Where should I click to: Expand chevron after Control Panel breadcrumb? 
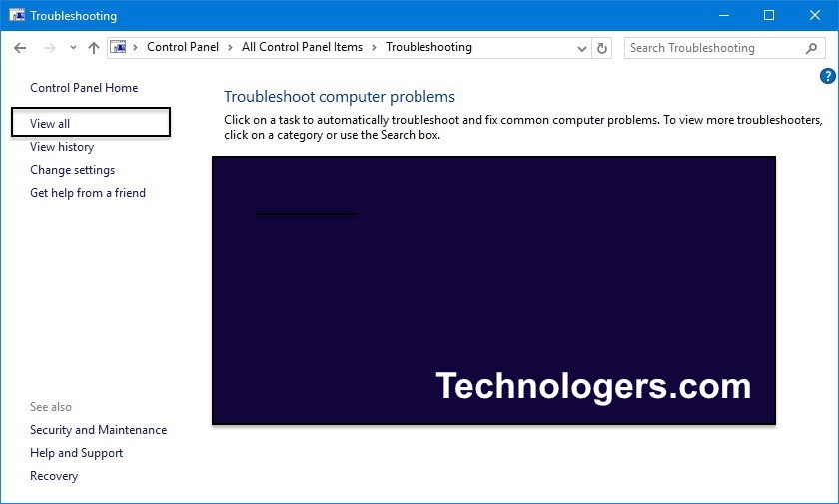click(230, 48)
